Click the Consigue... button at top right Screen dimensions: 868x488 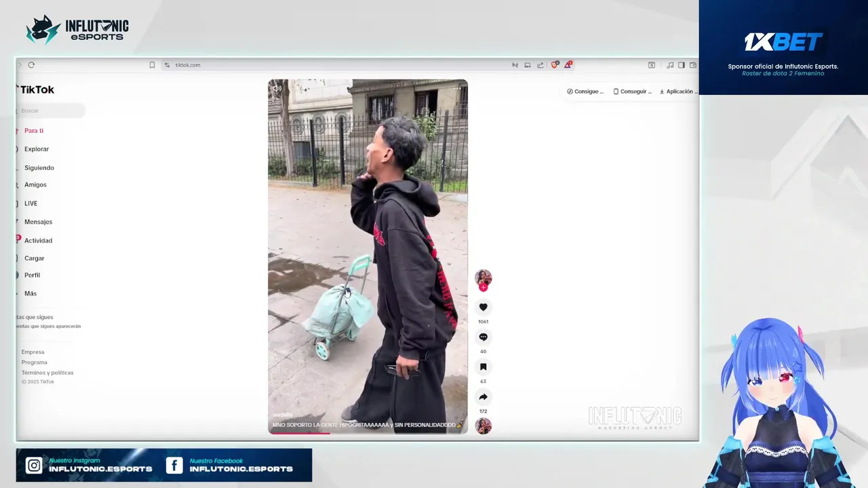pyautogui.click(x=585, y=91)
